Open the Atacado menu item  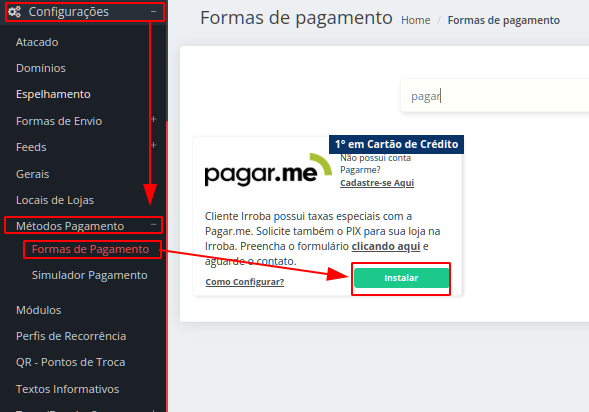[x=37, y=42]
